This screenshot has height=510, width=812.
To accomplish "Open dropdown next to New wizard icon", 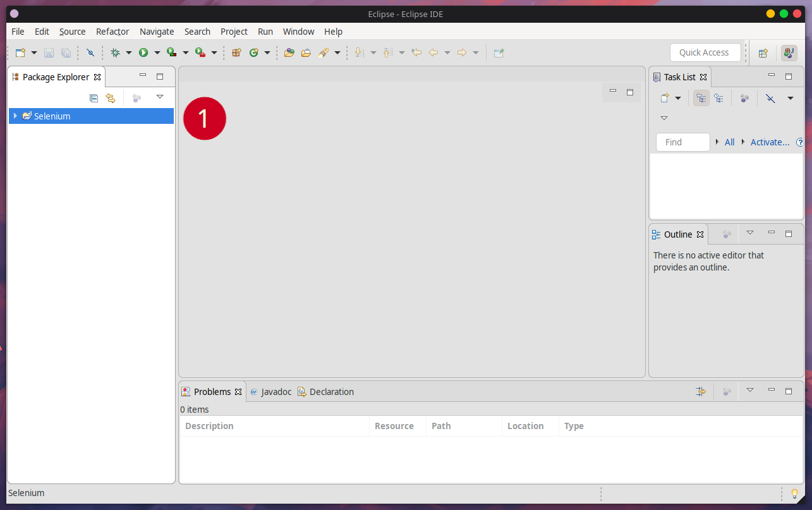I will click(34, 53).
